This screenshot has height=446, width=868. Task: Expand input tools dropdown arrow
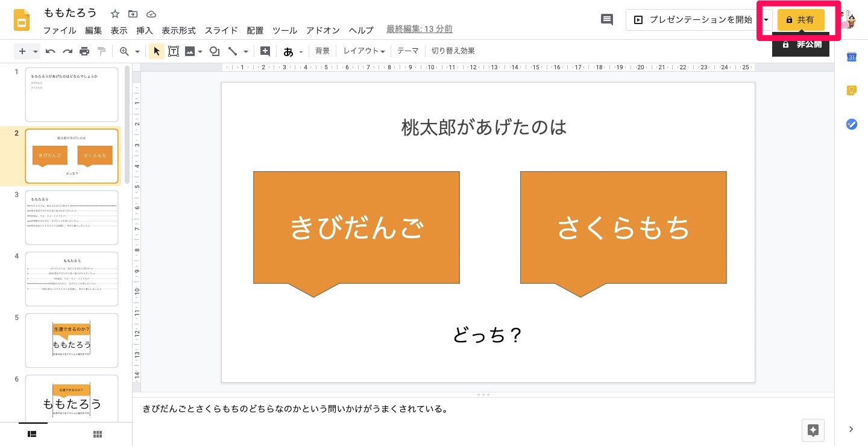(x=301, y=52)
